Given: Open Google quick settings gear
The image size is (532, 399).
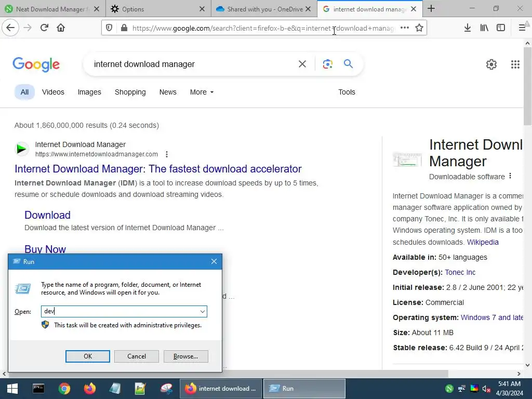Looking at the screenshot, I should [491, 64].
